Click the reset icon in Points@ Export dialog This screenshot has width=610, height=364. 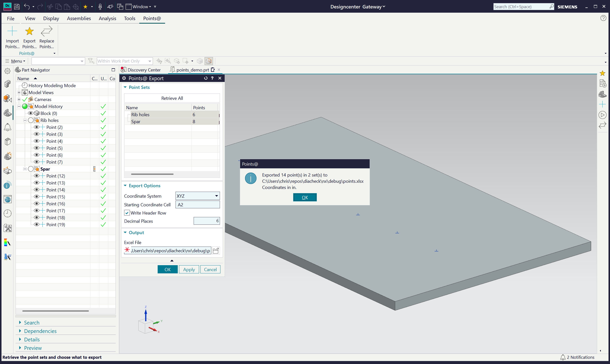click(206, 78)
